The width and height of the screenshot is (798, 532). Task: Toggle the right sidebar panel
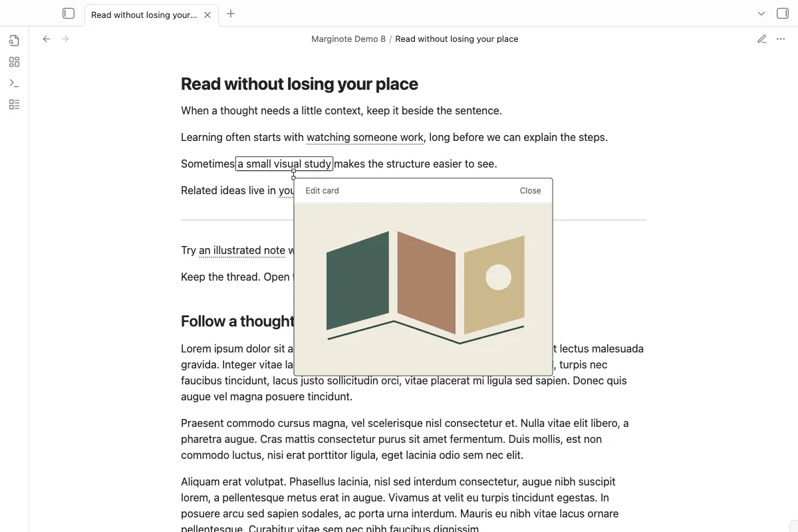(782, 13)
